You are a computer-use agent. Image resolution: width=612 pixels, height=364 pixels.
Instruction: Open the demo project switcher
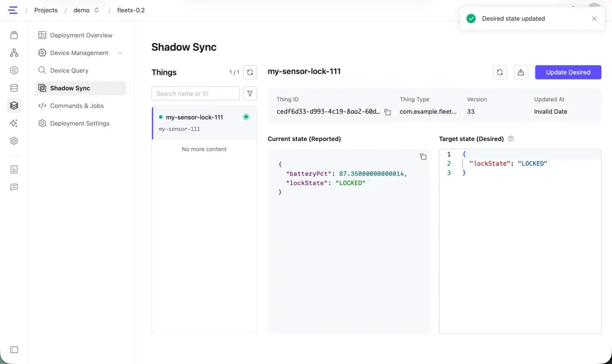[86, 10]
